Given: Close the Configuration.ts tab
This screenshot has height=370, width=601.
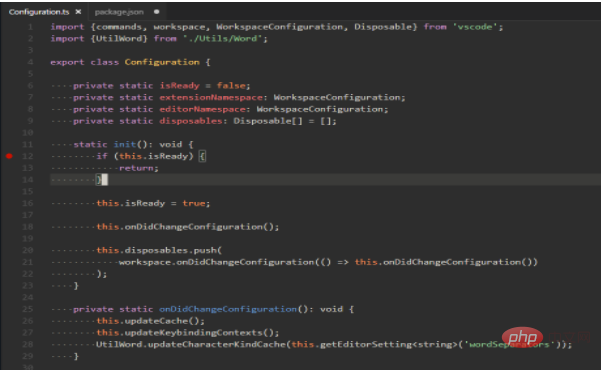Looking at the screenshot, I should (78, 12).
